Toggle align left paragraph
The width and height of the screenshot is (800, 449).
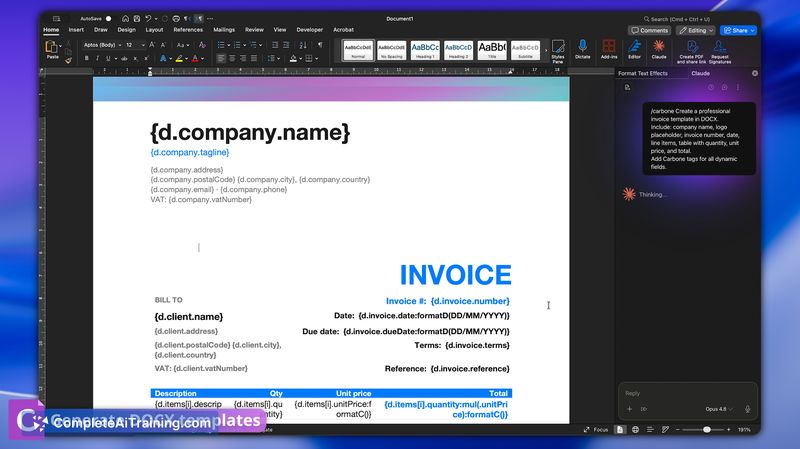[x=221, y=59]
